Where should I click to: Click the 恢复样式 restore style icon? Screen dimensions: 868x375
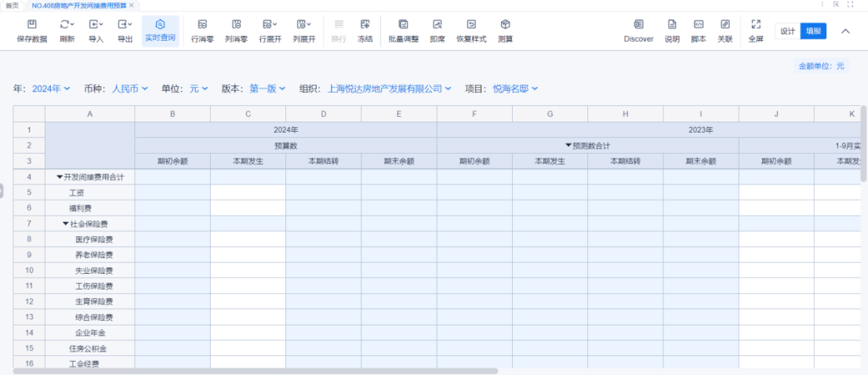coord(471,25)
